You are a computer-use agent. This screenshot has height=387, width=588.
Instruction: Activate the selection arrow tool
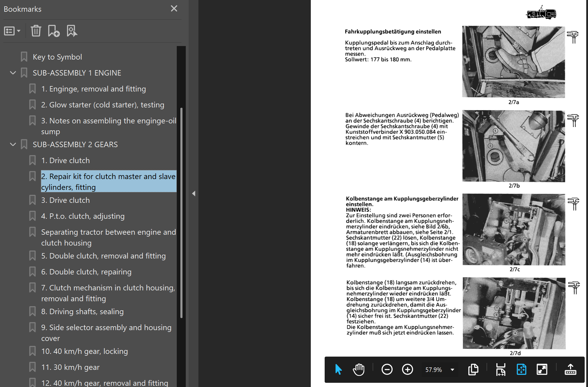click(x=338, y=369)
